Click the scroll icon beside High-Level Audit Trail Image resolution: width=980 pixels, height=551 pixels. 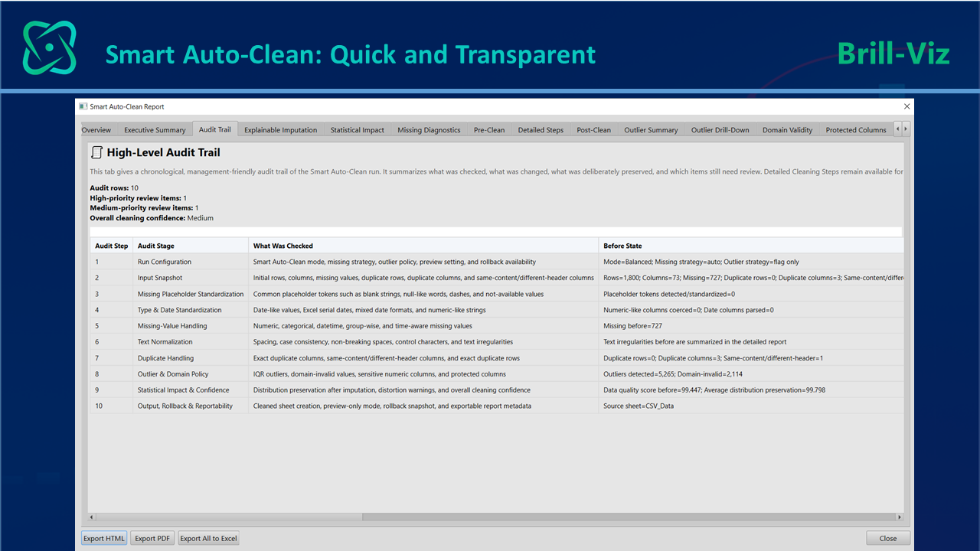tap(96, 153)
